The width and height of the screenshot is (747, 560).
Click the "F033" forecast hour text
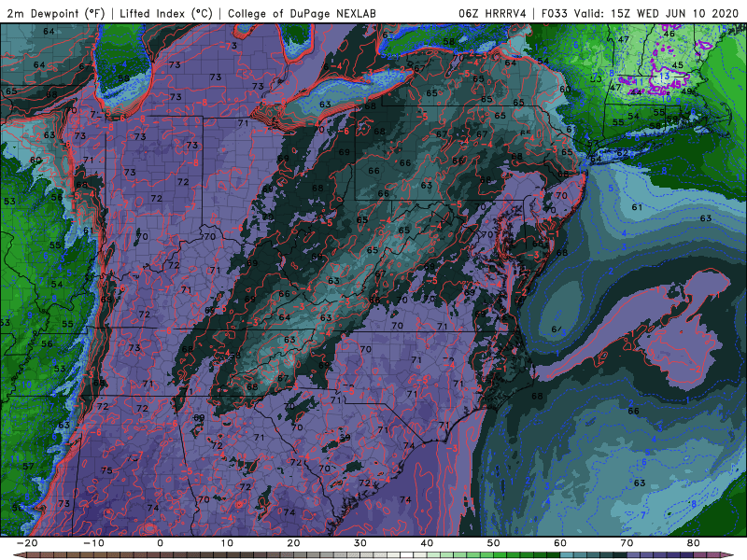click(555, 14)
